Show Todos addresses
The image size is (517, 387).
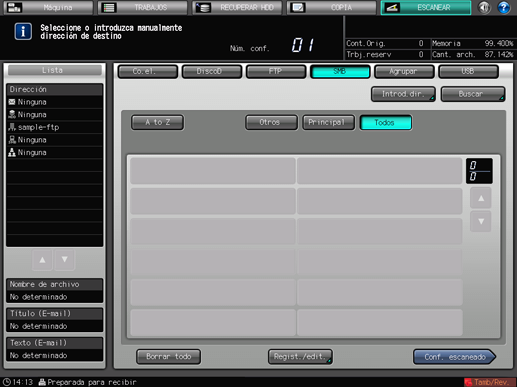[386, 122]
